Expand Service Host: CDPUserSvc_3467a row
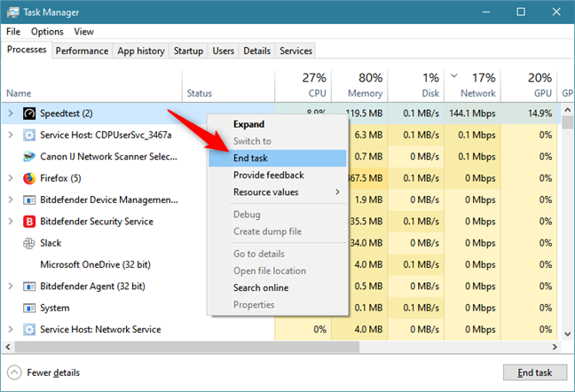This screenshot has height=392, width=575. tap(11, 135)
